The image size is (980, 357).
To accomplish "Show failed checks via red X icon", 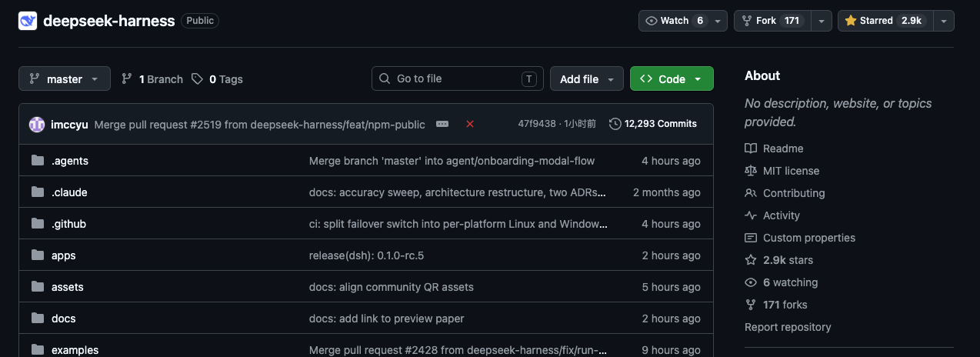I will point(470,124).
